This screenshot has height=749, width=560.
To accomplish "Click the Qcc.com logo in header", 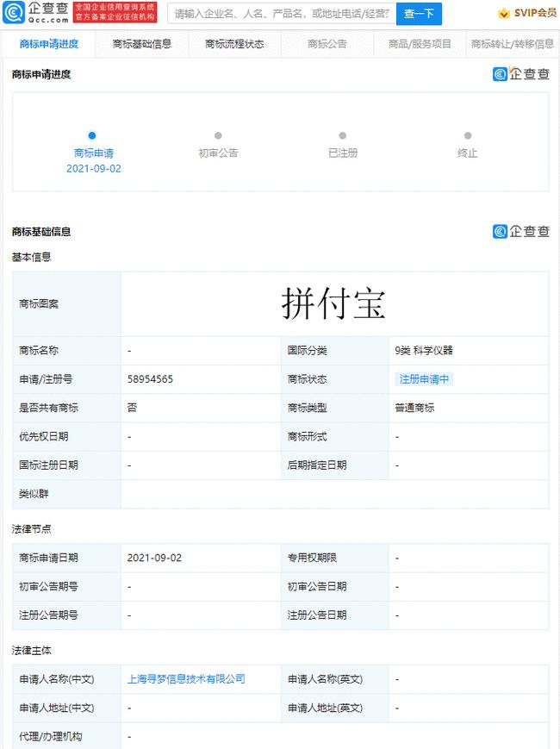I will click(x=36, y=12).
